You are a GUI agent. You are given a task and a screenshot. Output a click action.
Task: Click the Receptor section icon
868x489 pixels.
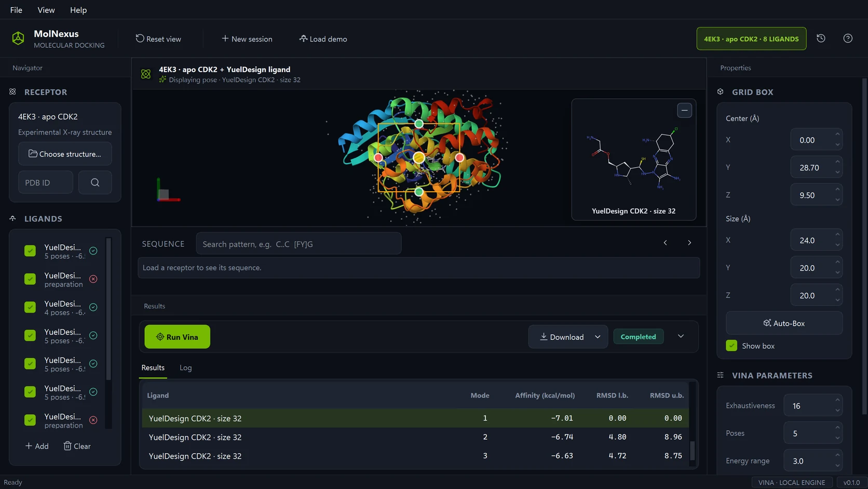tap(12, 92)
